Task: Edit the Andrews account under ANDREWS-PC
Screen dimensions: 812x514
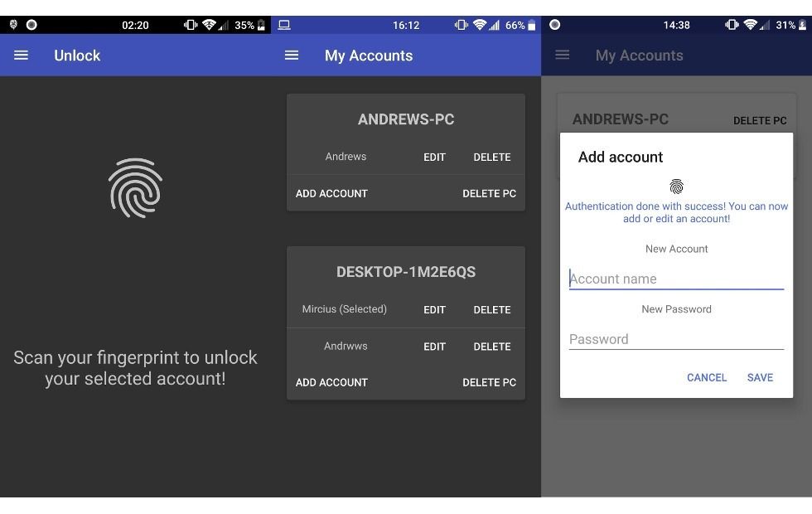Action: coord(434,157)
